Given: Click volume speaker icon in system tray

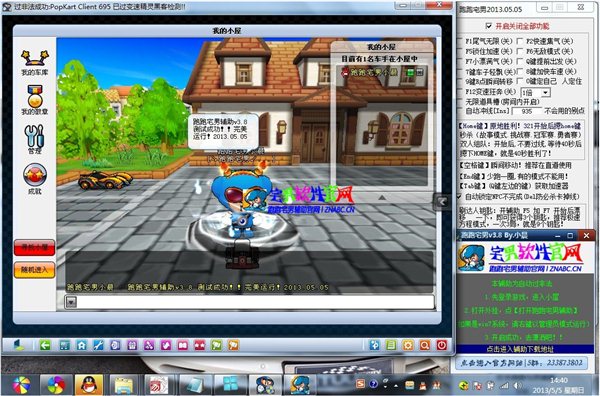Looking at the screenshot, I should pyautogui.click(x=517, y=386).
